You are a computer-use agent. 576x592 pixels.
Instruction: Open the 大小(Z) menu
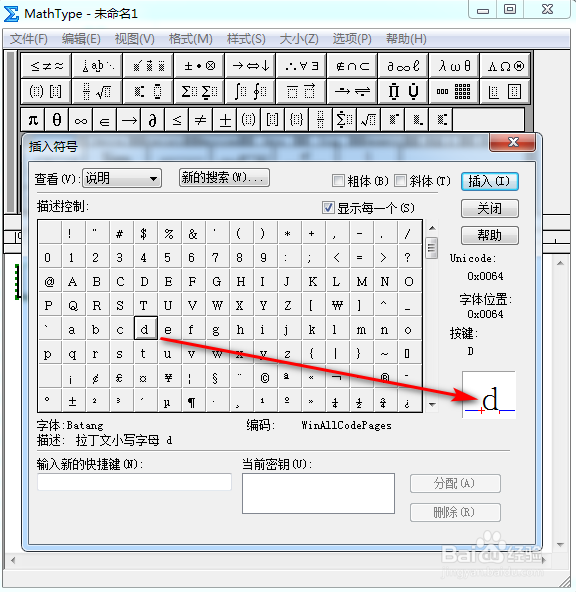pos(299,39)
